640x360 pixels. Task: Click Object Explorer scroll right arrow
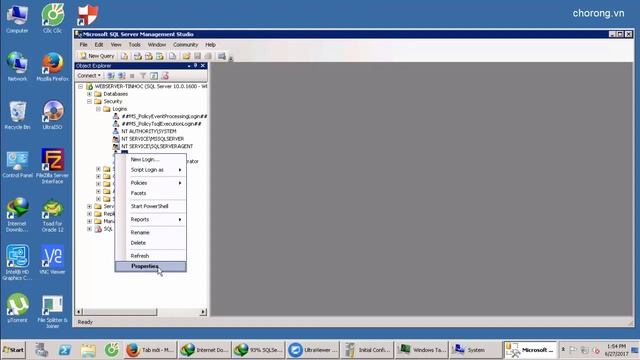pos(203,312)
